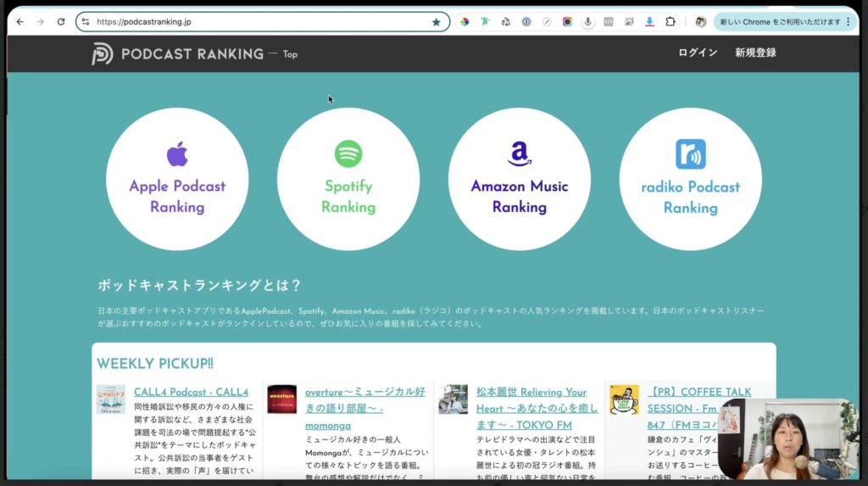Open the site information icon in address bar
The image size is (868, 486).
tap(85, 22)
